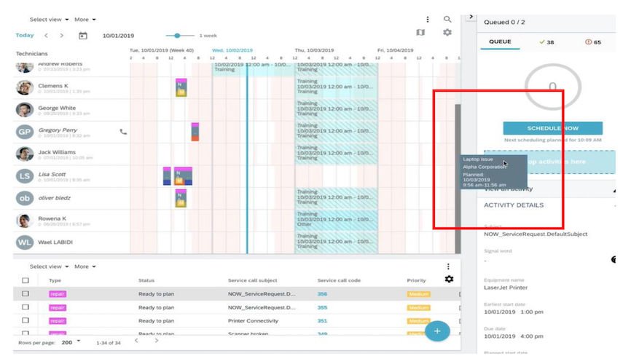Advance to next week with right arrow
The image size is (623, 364).
coord(62,36)
